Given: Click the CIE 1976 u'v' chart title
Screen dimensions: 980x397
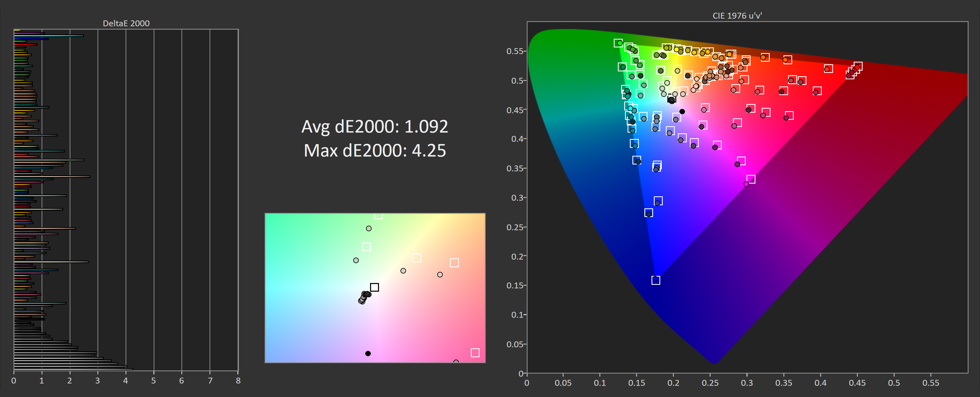Looking at the screenshot, I should (737, 16).
